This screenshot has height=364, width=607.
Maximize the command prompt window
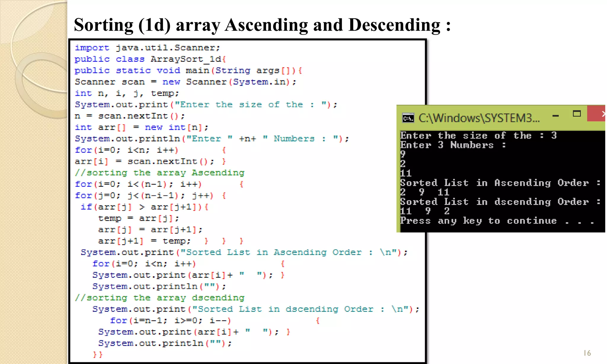[576, 114]
